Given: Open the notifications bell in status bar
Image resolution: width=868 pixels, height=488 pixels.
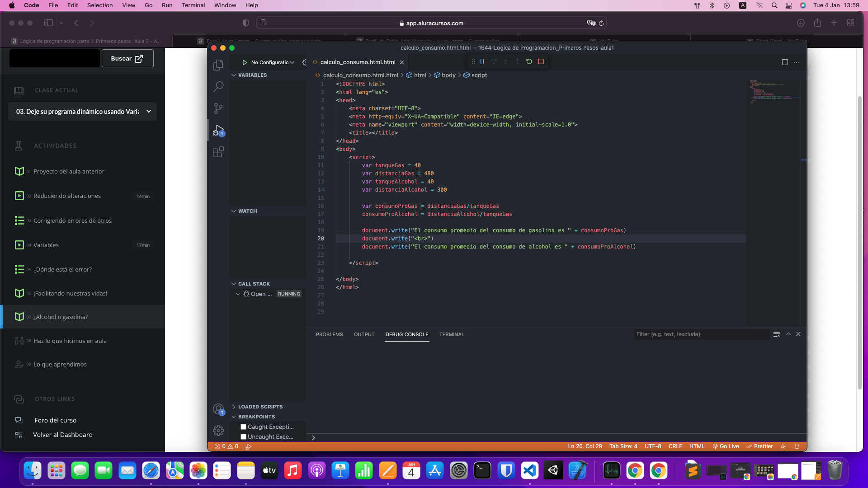Looking at the screenshot, I should 797,446.
